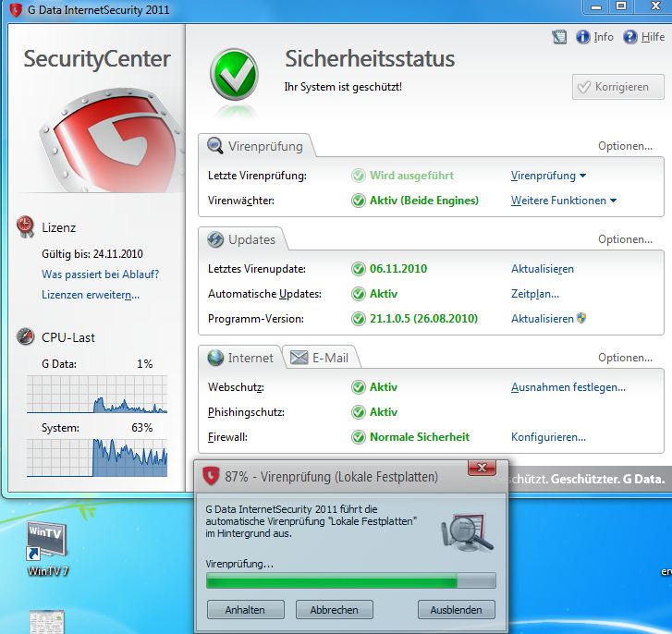Click the desktop icon below WinTV 7

(x=47, y=622)
